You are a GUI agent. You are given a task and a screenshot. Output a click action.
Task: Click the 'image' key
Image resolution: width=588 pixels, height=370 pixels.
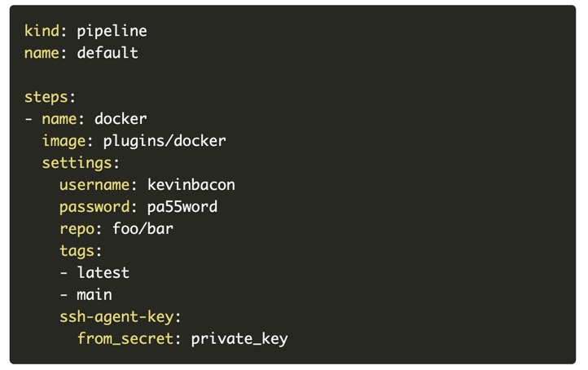(x=64, y=141)
